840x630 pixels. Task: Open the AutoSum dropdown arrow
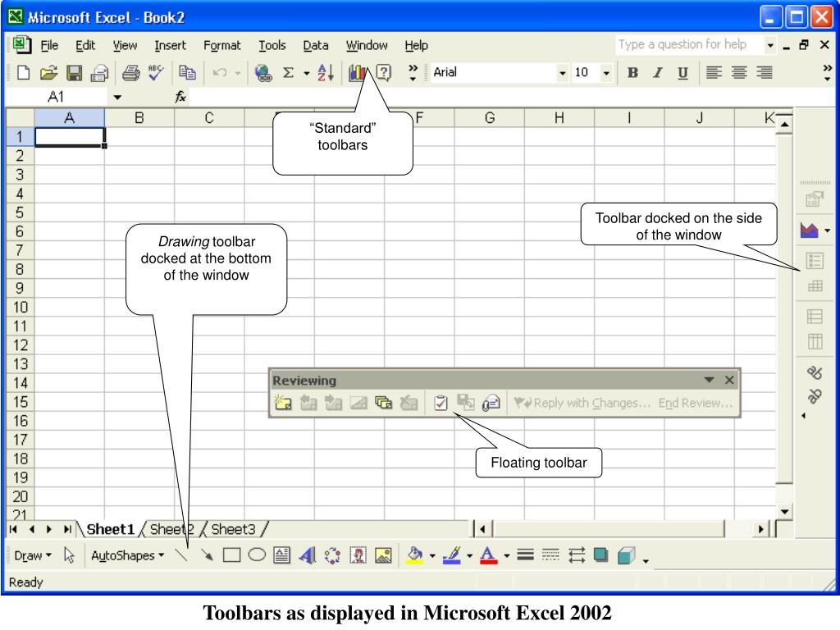tap(307, 73)
